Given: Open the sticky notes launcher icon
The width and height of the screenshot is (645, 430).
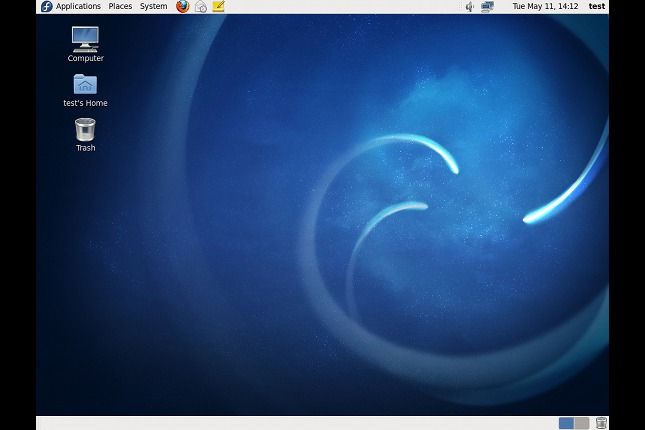Looking at the screenshot, I should 218,6.
